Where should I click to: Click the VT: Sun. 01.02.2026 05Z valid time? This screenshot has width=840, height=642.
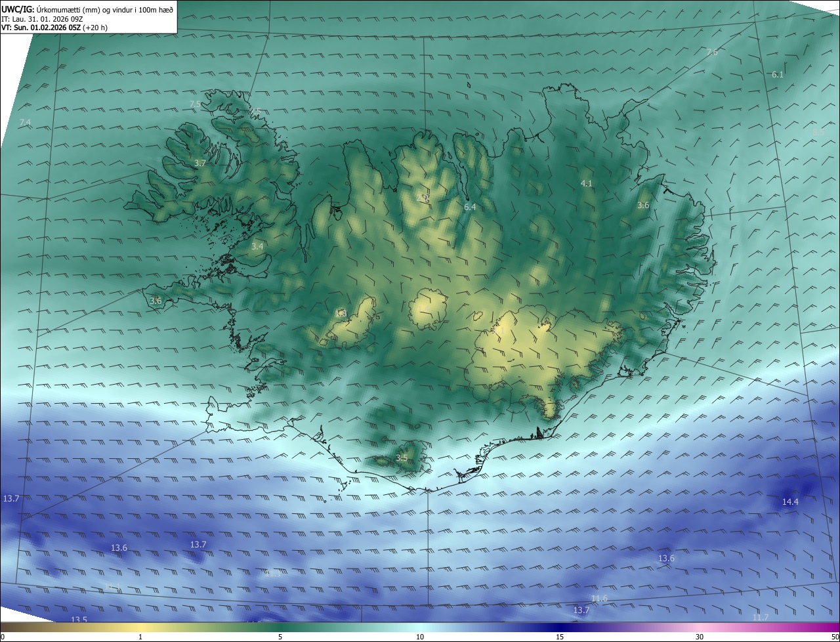click(54, 28)
